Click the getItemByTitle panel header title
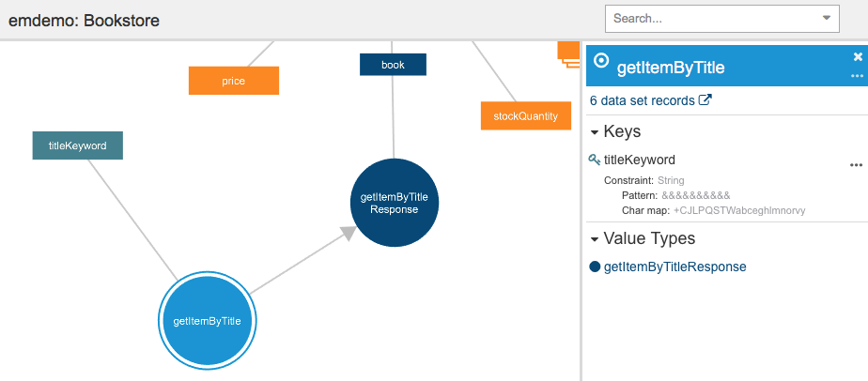This screenshot has height=381, width=868. point(671,68)
